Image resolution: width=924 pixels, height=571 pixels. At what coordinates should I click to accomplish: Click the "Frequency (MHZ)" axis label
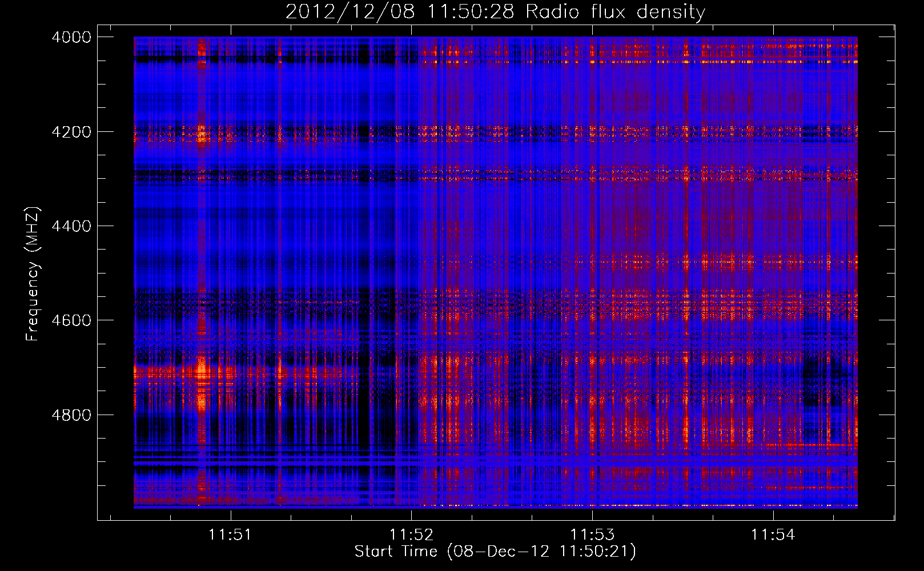pyautogui.click(x=33, y=274)
